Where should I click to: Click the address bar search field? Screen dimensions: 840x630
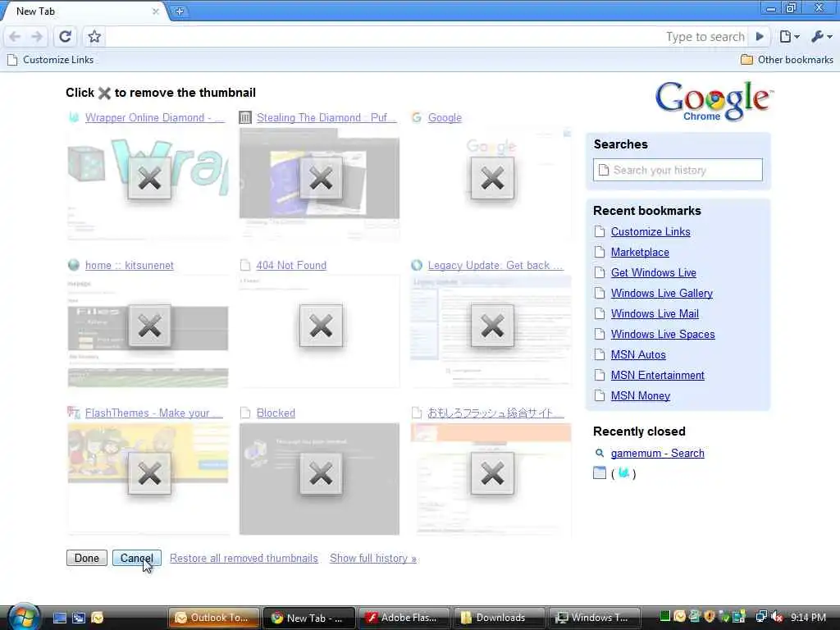coord(427,36)
